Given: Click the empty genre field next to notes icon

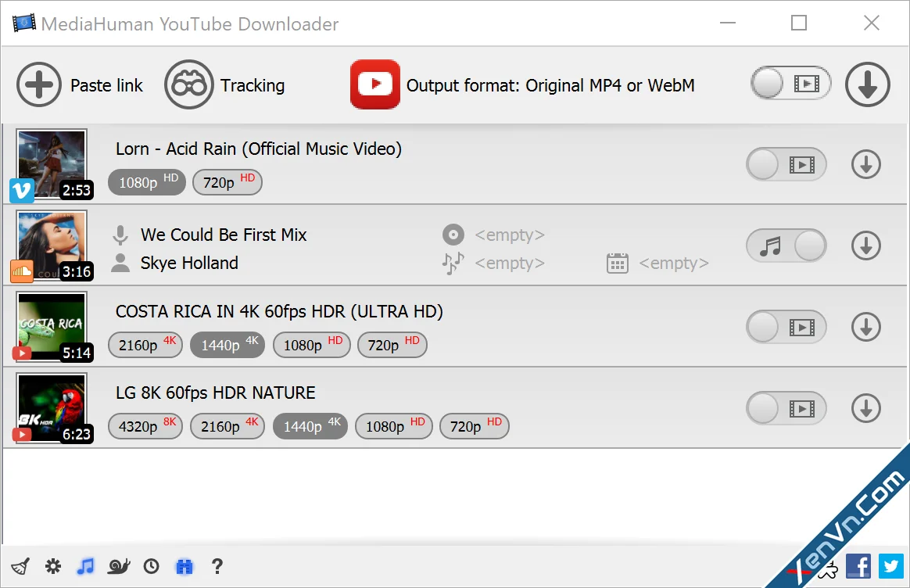Looking at the screenshot, I should coord(510,263).
